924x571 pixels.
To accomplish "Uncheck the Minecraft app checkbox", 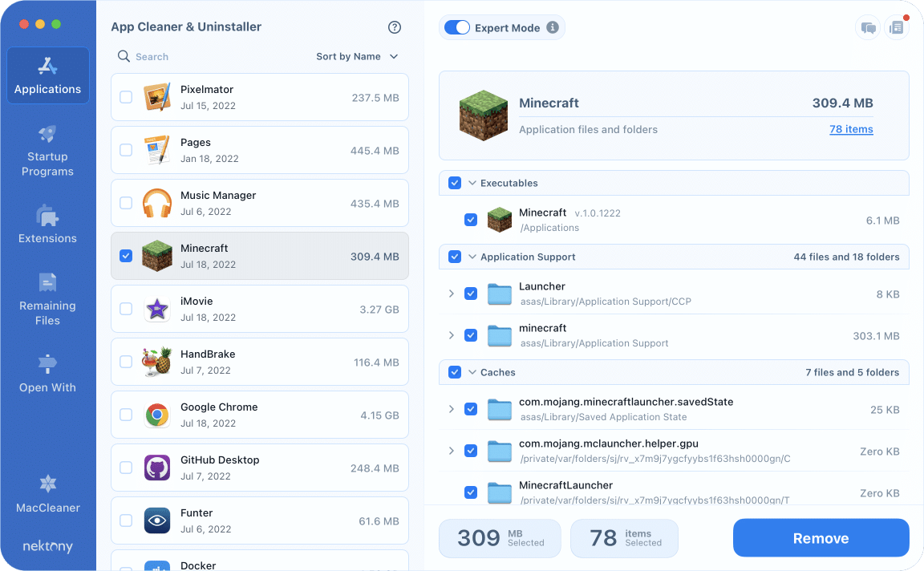I will pos(126,256).
